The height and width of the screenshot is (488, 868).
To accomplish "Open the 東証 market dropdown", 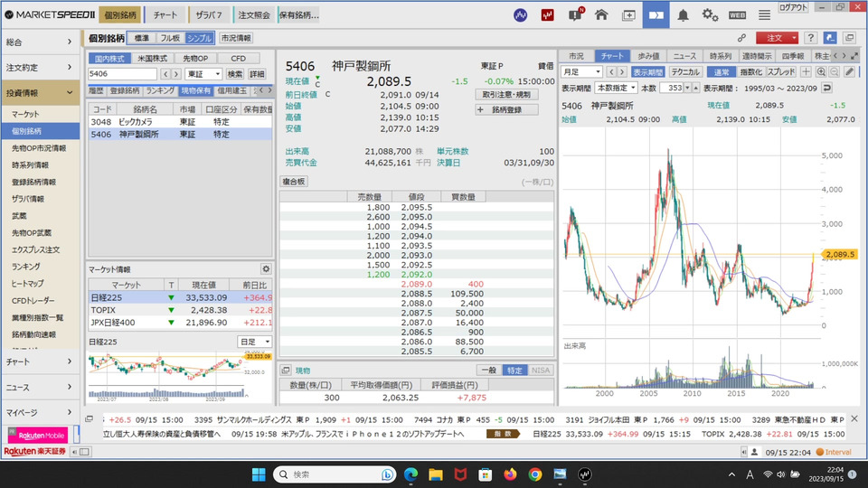I will click(203, 73).
